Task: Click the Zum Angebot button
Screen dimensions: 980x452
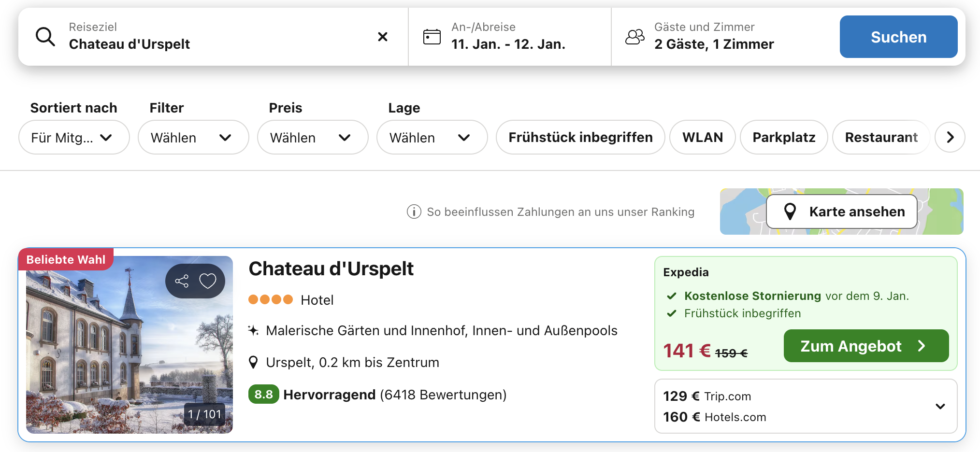Action: (865, 346)
